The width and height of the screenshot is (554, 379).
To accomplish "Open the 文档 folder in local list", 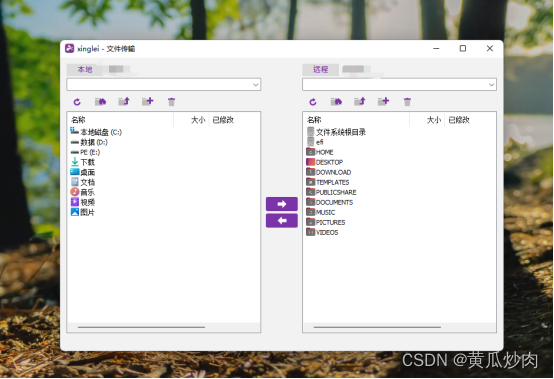I will click(x=83, y=182).
